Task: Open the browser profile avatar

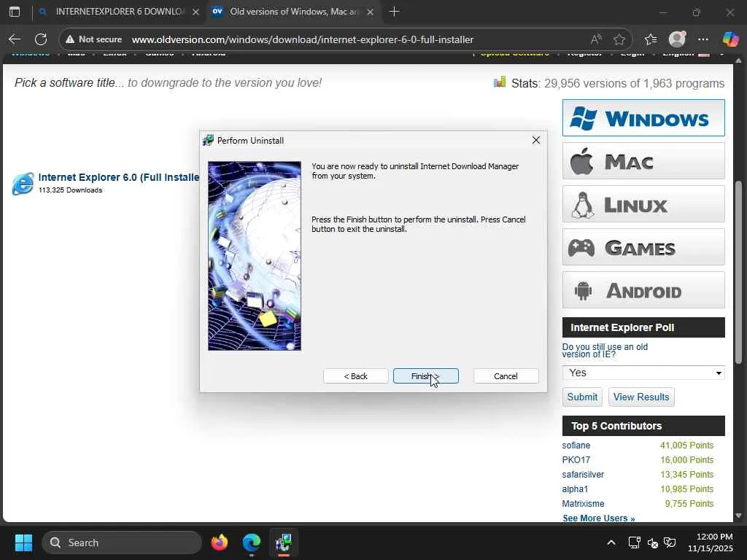Action: pos(677,39)
